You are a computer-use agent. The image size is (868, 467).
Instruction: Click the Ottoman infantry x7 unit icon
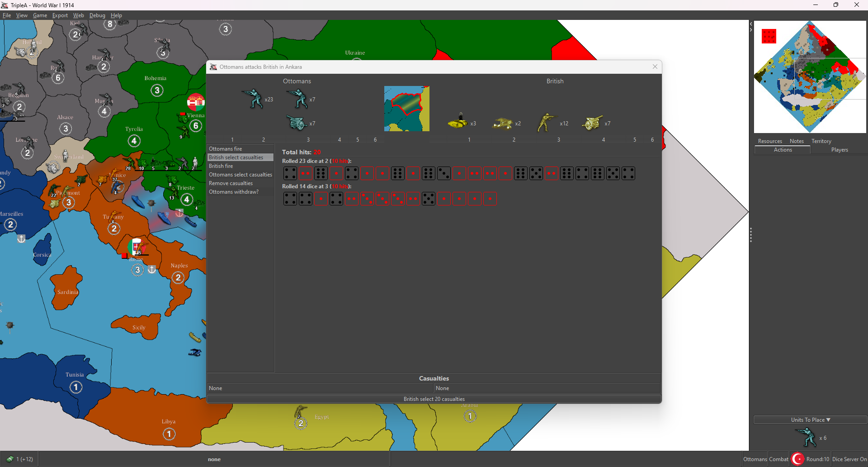[x=297, y=99]
